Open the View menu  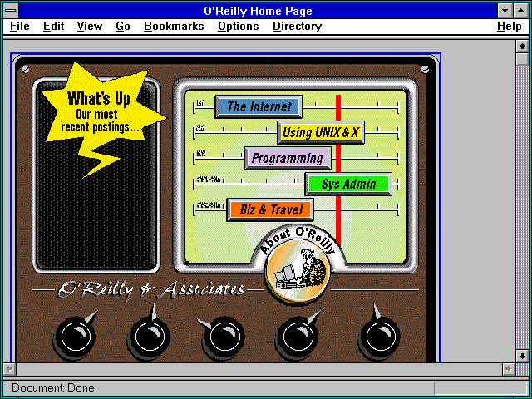tap(89, 27)
